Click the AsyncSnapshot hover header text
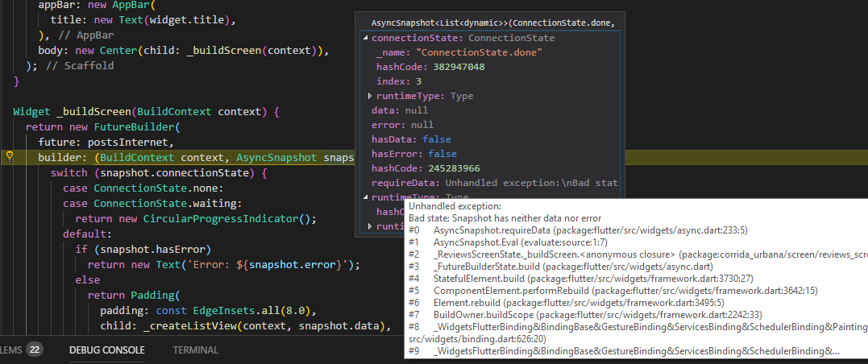The image size is (868, 364). tap(492, 23)
